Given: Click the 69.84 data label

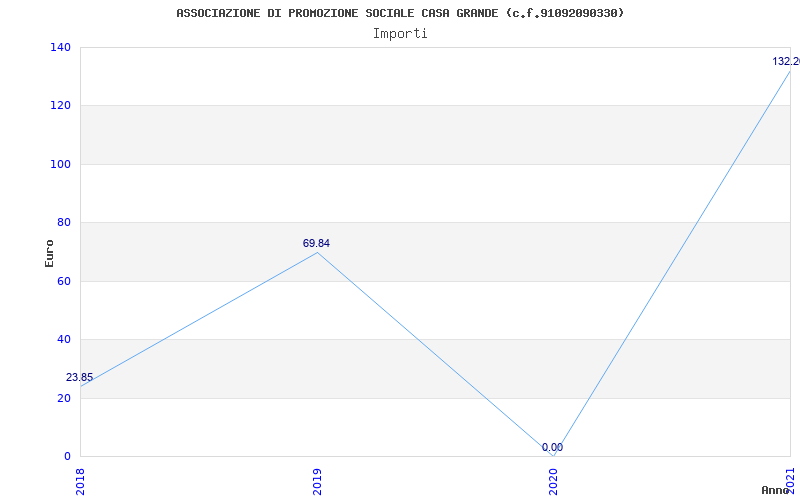Looking at the screenshot, I should coord(316,243).
